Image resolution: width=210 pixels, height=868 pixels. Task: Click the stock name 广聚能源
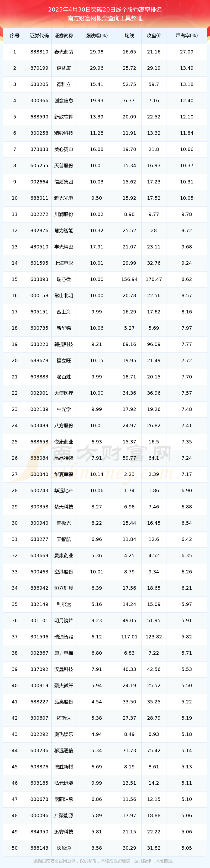pos(64,815)
